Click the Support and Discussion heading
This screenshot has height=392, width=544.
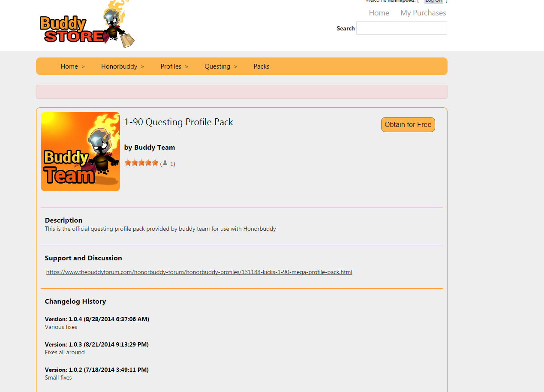click(84, 258)
